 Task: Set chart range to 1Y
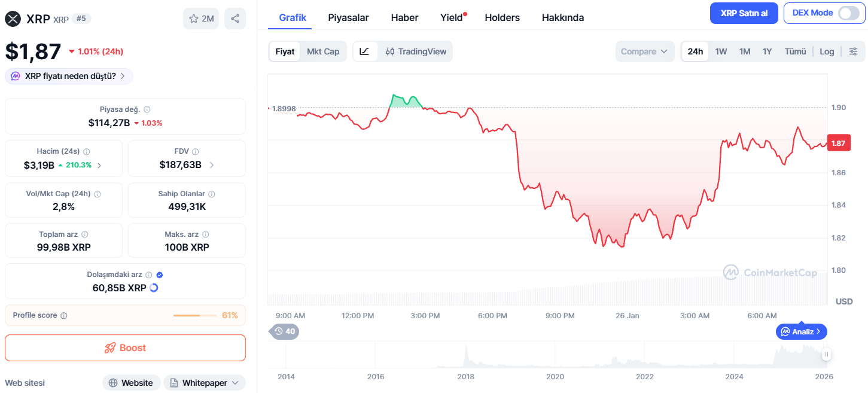click(x=767, y=51)
